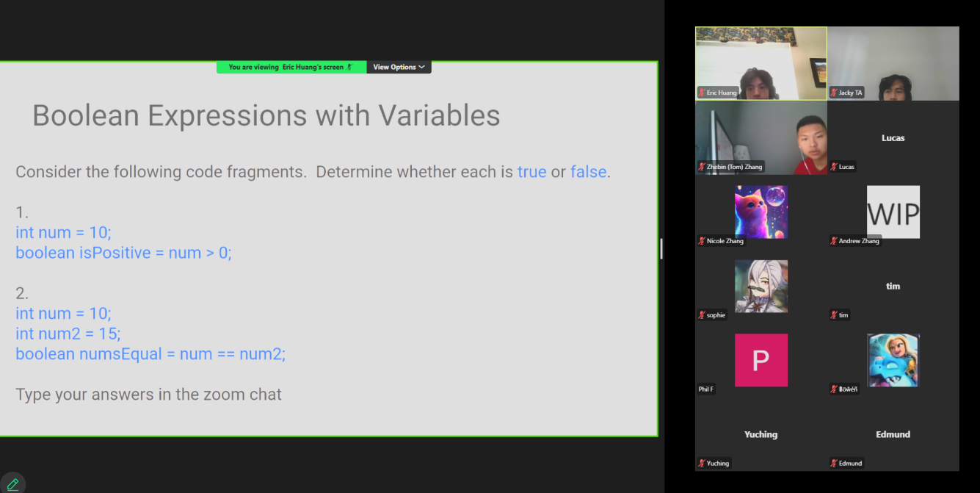The width and height of the screenshot is (980, 493).
Task: Select Eric Huang's video tile
Action: (761, 63)
